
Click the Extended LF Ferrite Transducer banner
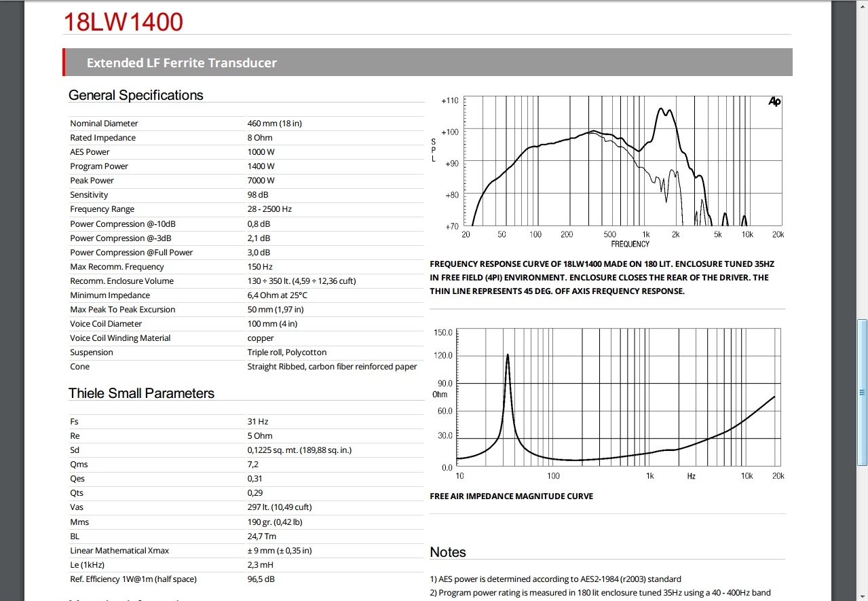pos(182,62)
